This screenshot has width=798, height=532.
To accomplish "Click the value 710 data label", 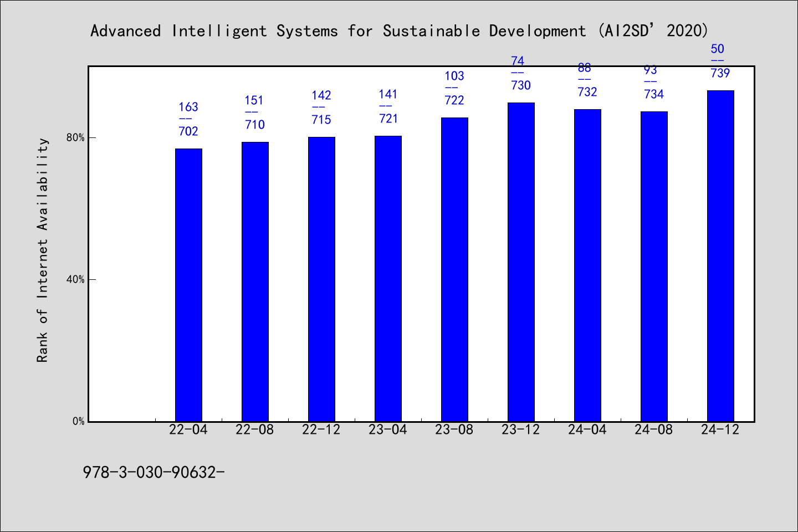I will pos(255,125).
